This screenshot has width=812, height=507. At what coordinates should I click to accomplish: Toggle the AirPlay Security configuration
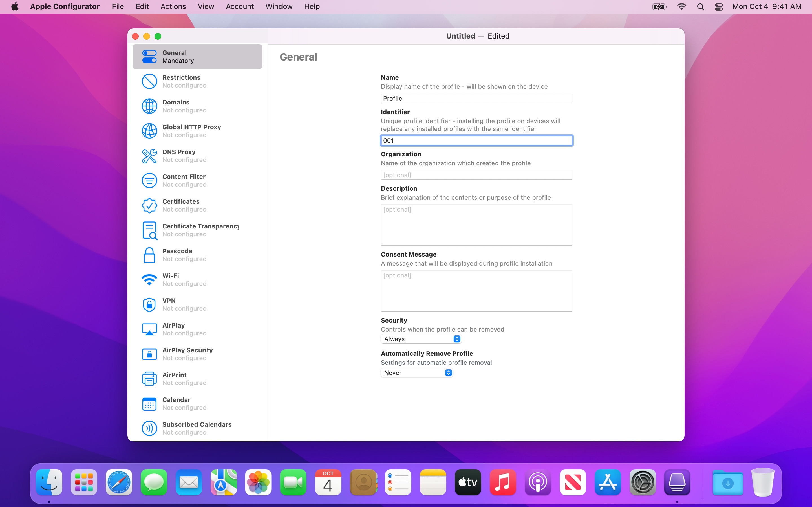[x=197, y=354]
